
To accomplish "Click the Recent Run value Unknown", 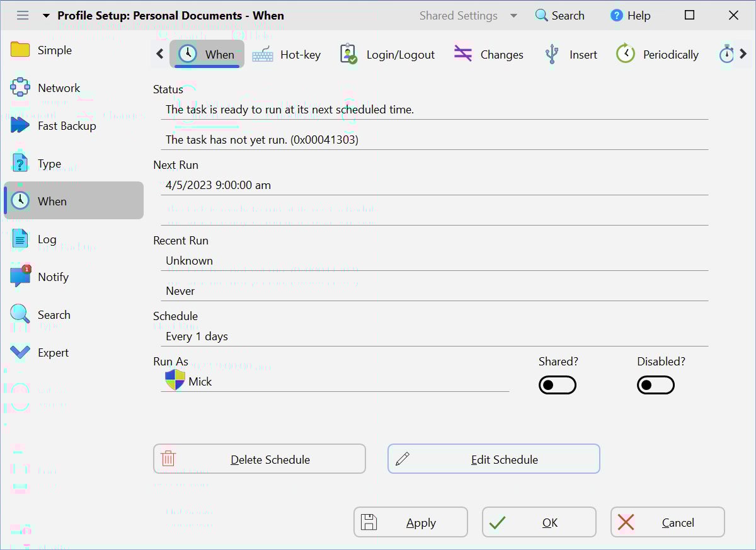I will (189, 261).
